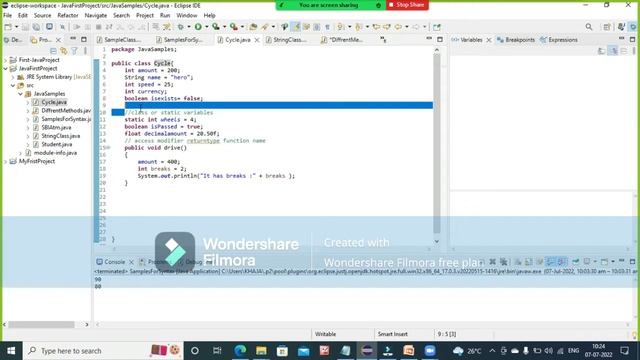The width and height of the screenshot is (640, 360).
Task: Click Collapse All in Project Explorer
Action: coord(53,51)
